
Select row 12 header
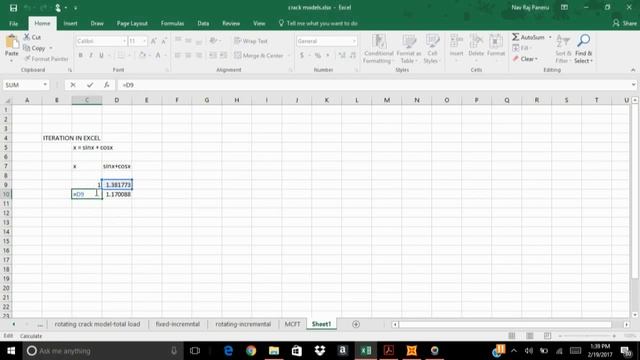click(x=6, y=213)
